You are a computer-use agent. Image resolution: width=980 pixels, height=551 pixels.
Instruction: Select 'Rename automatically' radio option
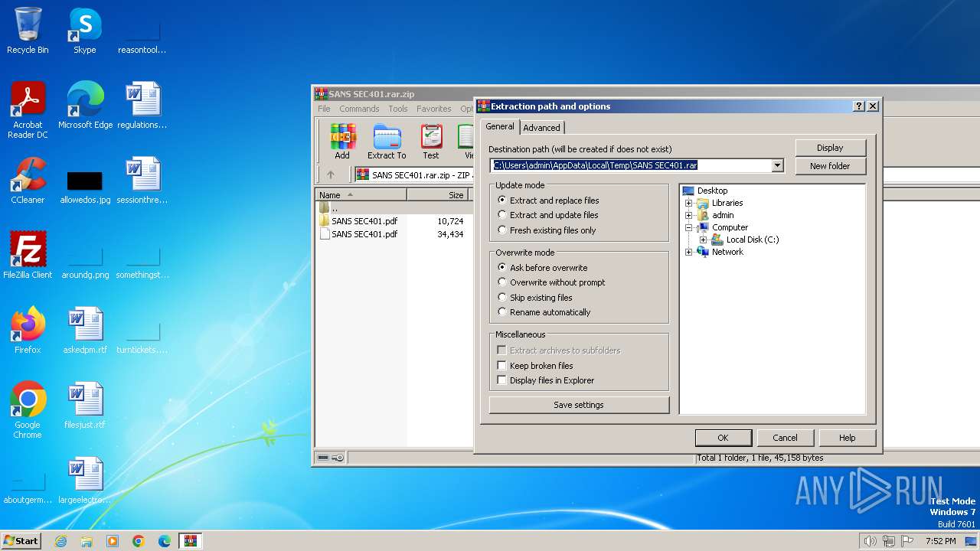(x=544, y=312)
